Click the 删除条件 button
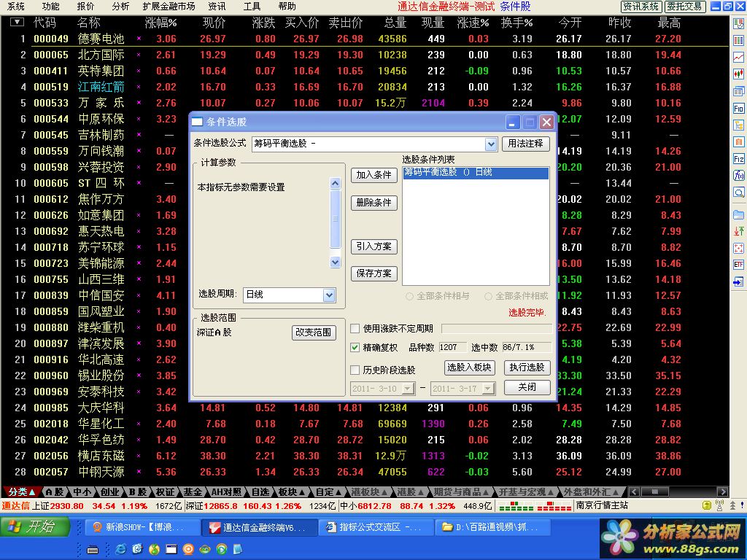Screen dimensions: 747x560 [374, 203]
